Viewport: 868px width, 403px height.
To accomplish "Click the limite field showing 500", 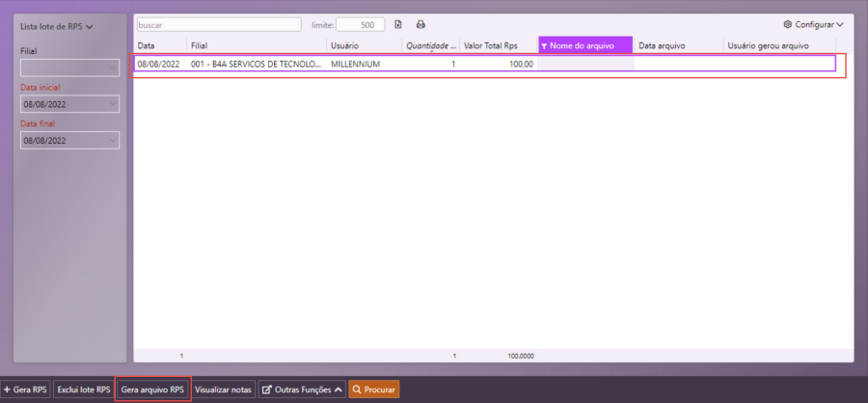I will (360, 24).
